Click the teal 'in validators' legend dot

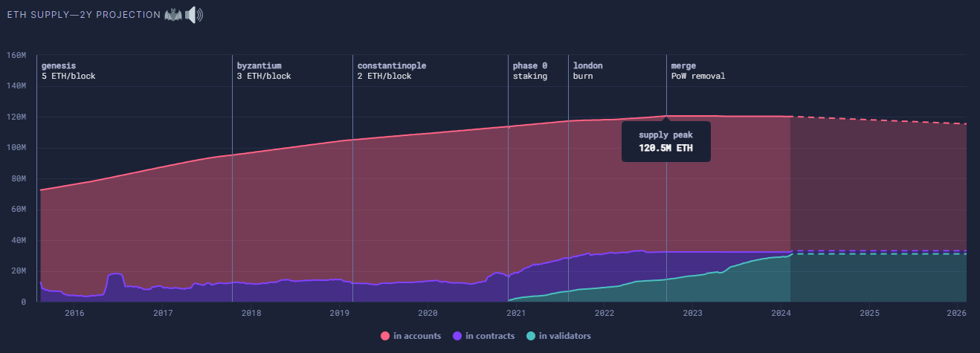click(x=530, y=336)
